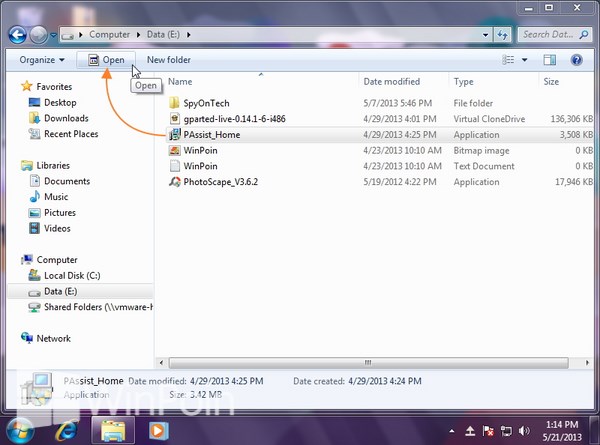Viewport: 600px width, 445px height.
Task: Sort by the Size column header
Action: click(x=551, y=82)
